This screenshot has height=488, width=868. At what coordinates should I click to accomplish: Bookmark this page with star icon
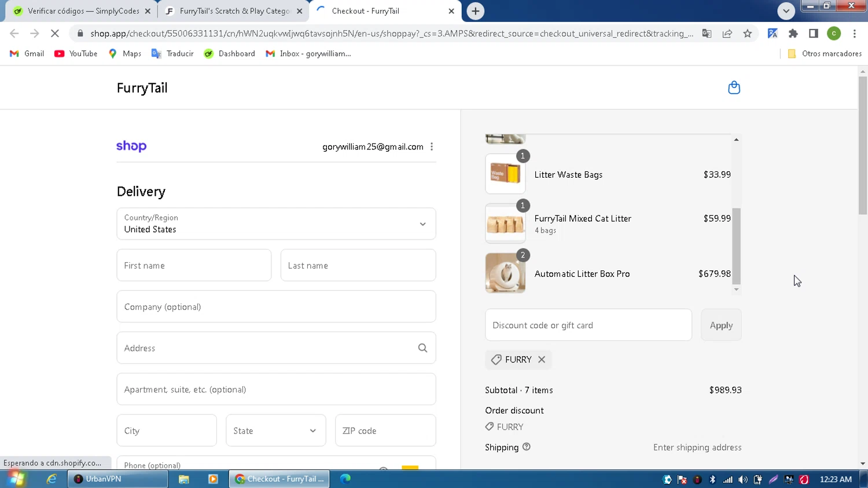coord(748,34)
